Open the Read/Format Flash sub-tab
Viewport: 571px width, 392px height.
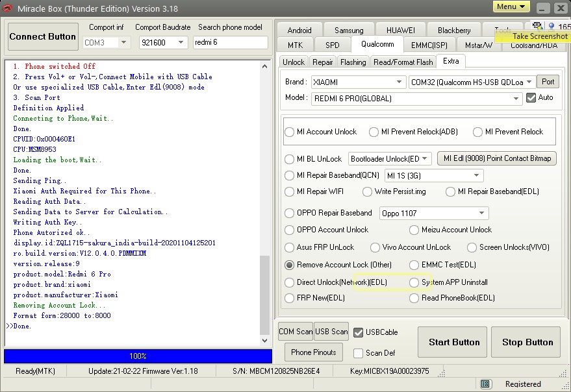click(x=403, y=62)
